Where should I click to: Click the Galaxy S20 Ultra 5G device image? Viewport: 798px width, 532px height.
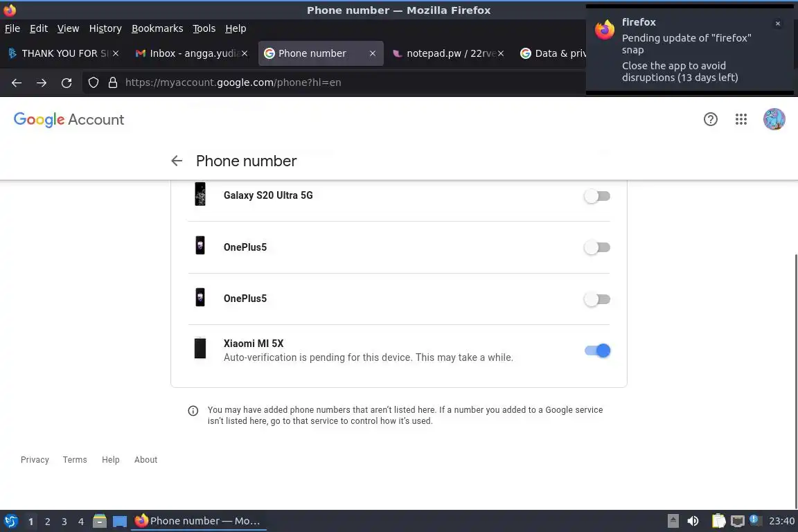pyautogui.click(x=200, y=194)
